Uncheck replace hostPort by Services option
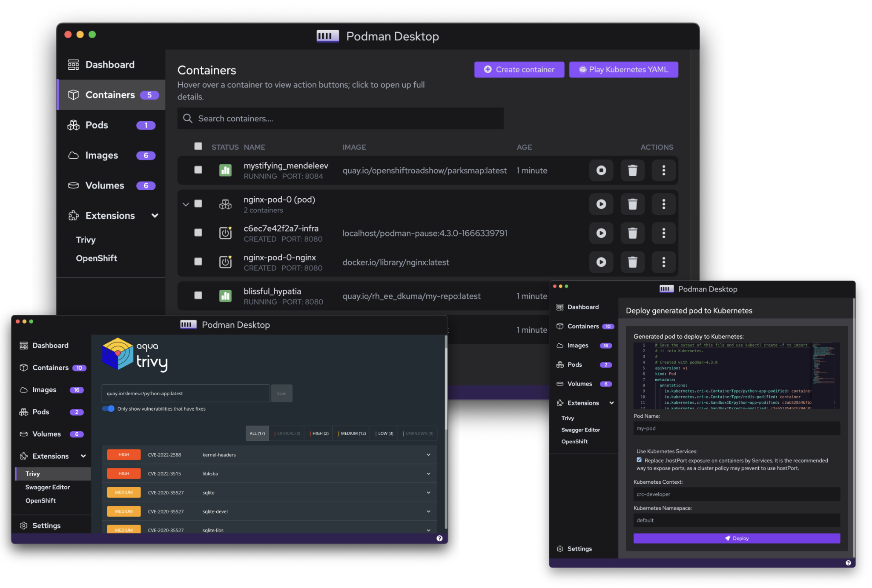 pyautogui.click(x=639, y=460)
